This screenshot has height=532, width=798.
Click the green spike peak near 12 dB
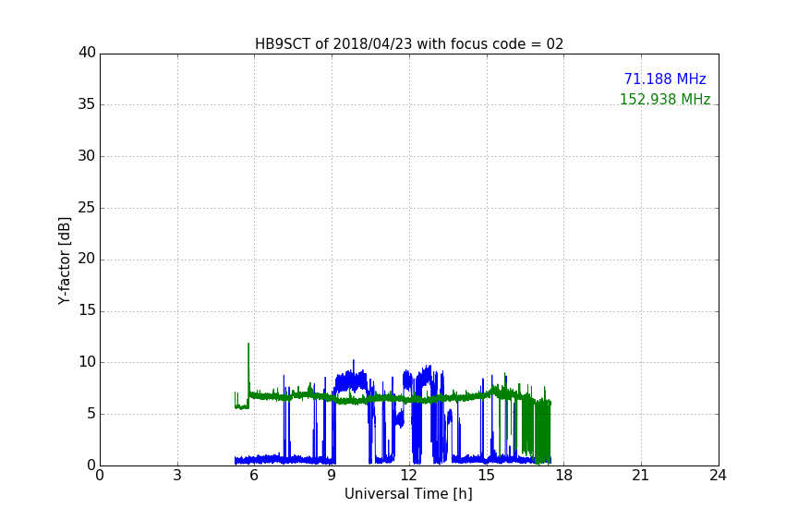point(248,345)
